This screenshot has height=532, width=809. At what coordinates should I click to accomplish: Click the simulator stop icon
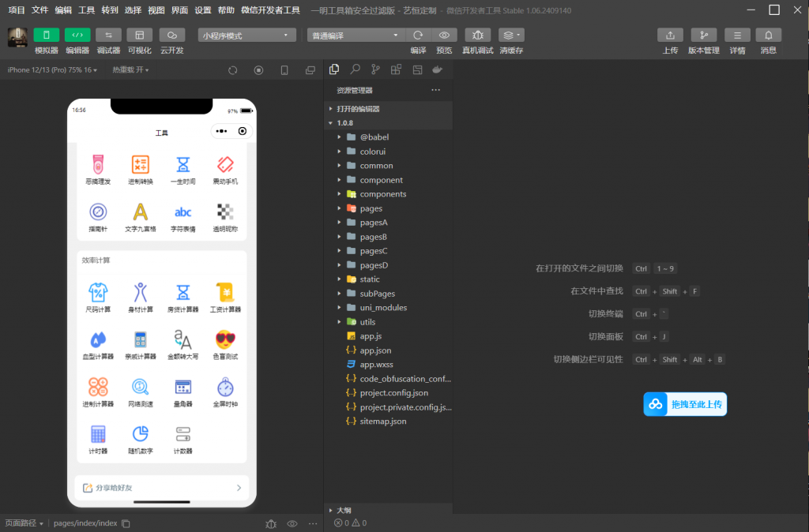pos(258,70)
